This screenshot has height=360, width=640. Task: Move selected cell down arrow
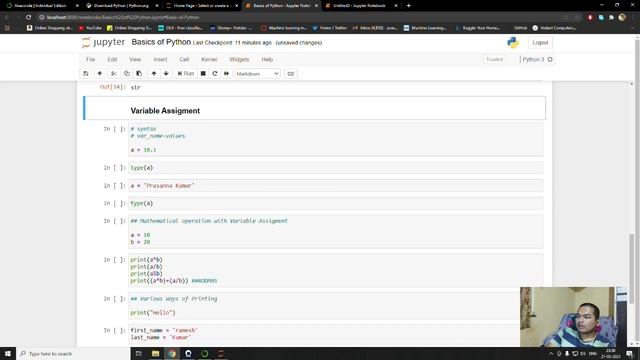[x=166, y=73]
